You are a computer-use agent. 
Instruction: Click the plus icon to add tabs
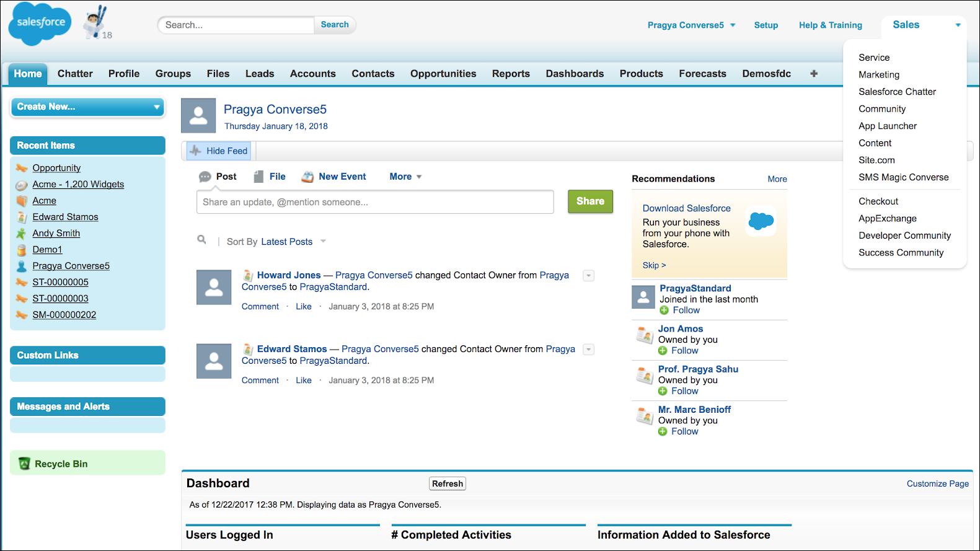coord(814,73)
